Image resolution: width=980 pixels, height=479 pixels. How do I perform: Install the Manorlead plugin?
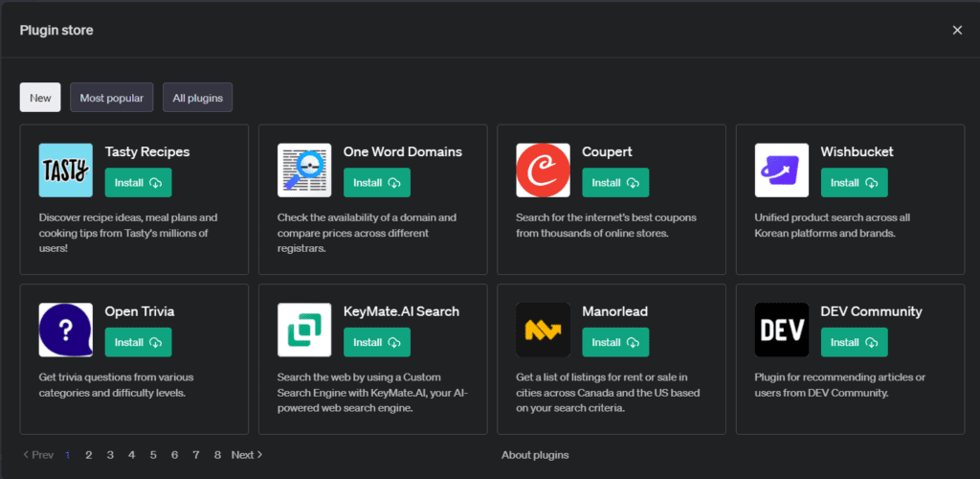615,342
